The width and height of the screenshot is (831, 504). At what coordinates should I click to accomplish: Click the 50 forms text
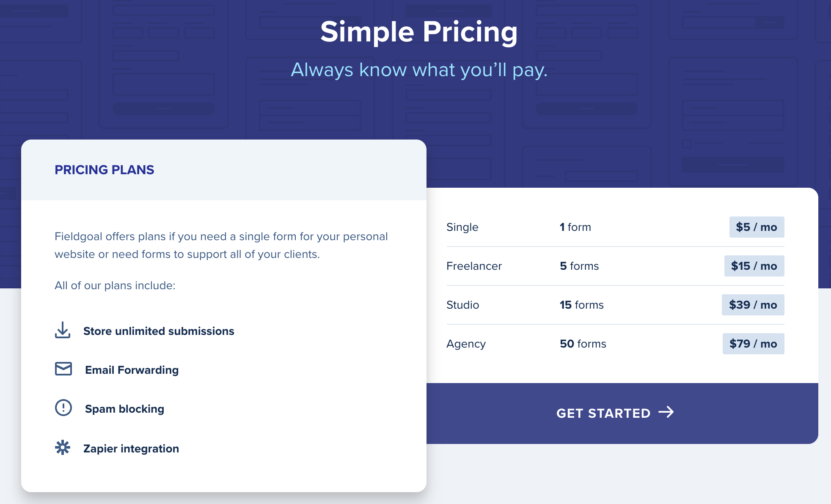pyautogui.click(x=583, y=344)
